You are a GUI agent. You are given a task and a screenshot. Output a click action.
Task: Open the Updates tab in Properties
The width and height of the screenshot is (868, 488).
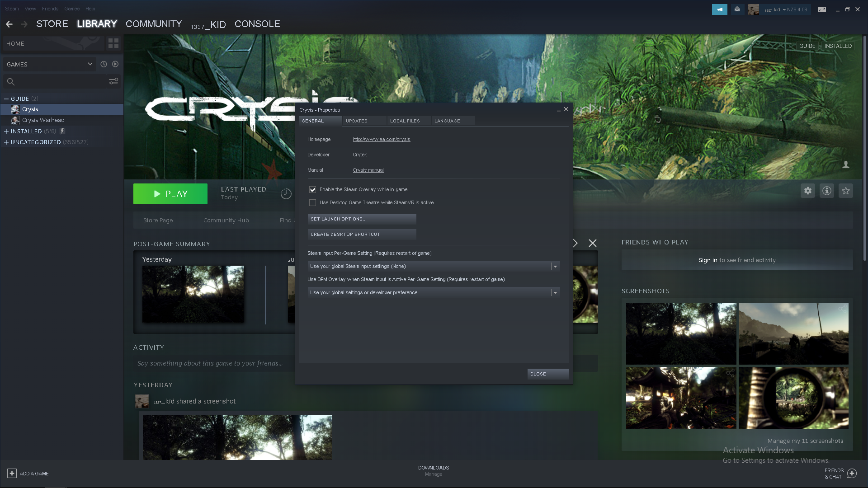(x=357, y=121)
